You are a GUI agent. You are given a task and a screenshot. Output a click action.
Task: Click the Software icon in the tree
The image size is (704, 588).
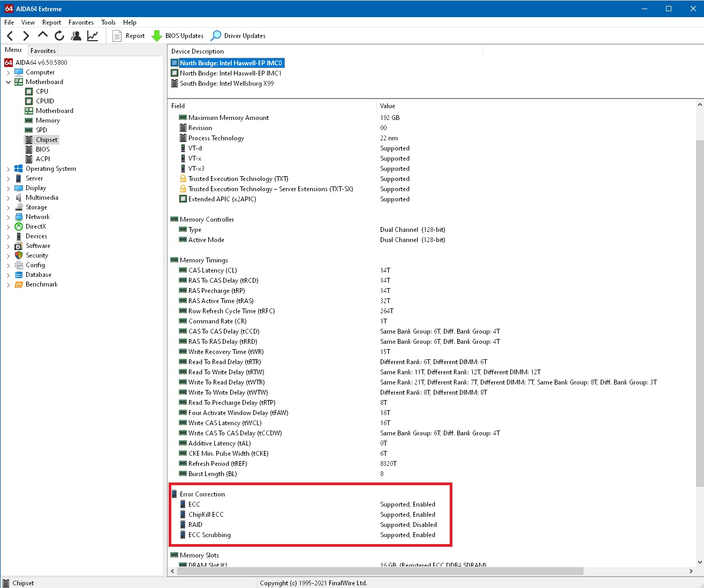tap(19, 246)
